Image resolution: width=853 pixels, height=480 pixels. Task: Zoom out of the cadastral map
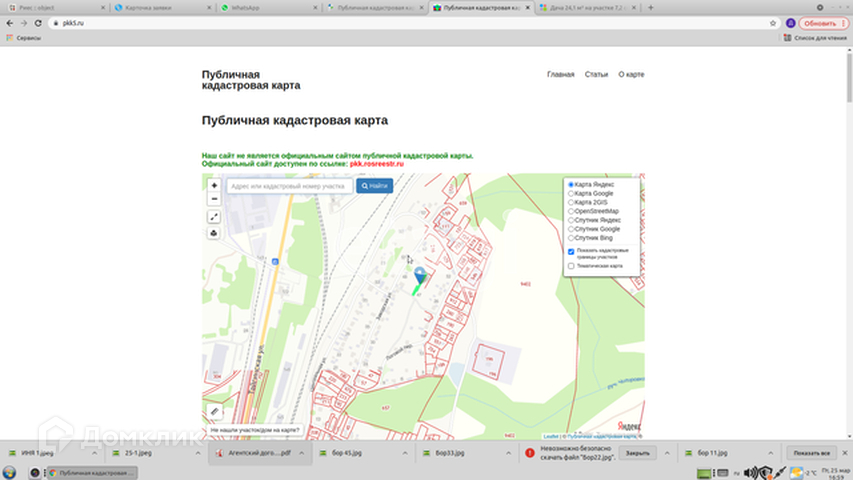click(214, 198)
